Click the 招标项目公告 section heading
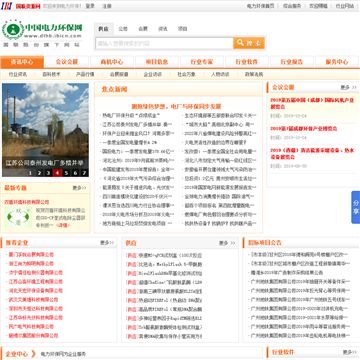This screenshot has height=360, width=360. (265, 242)
